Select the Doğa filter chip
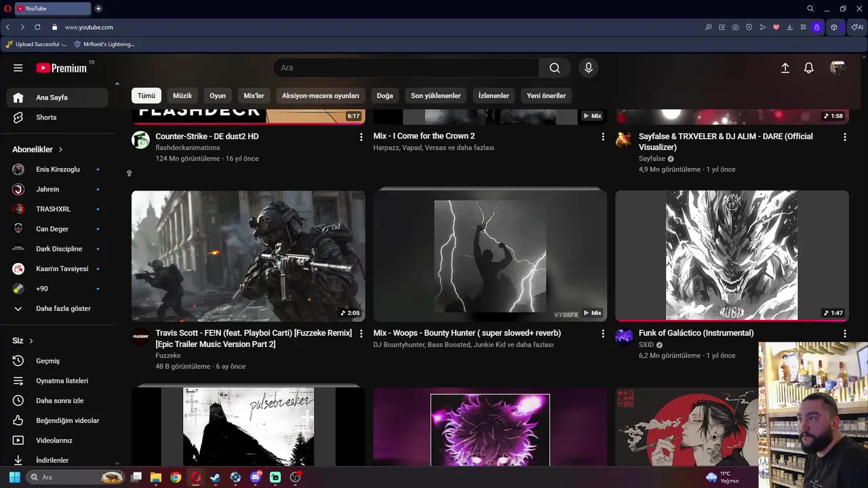The image size is (868, 488). (x=385, y=96)
